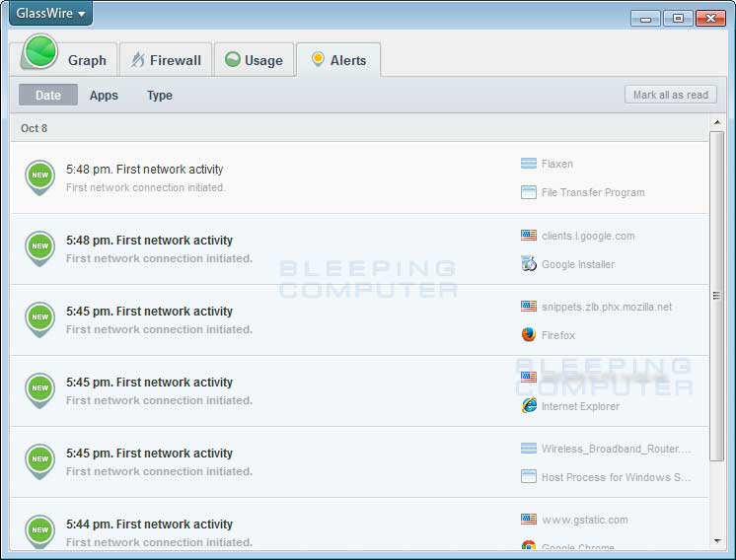The width and height of the screenshot is (736, 560).
Task: Sort alerts by Date
Action: (48, 96)
